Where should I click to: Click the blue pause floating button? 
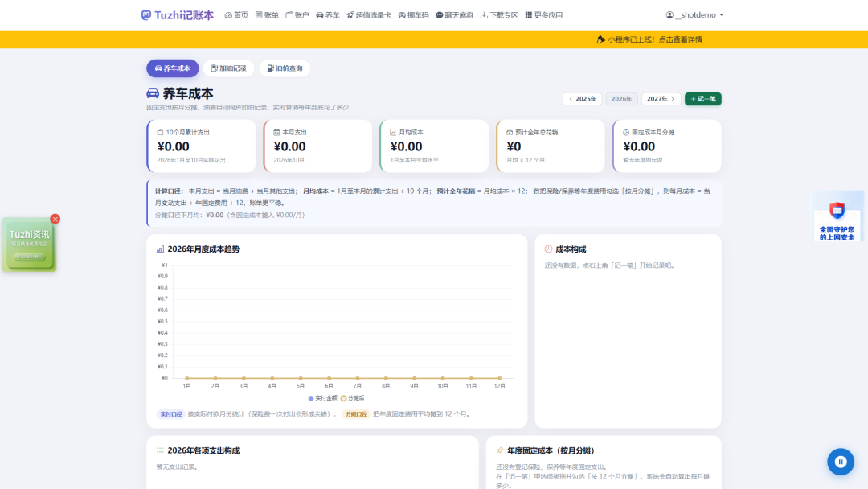coord(841,462)
